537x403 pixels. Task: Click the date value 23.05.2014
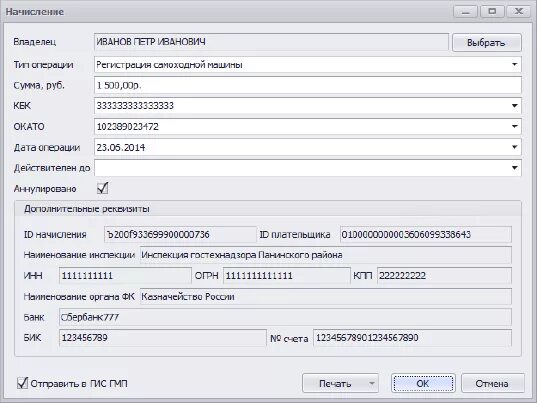[x=121, y=148]
